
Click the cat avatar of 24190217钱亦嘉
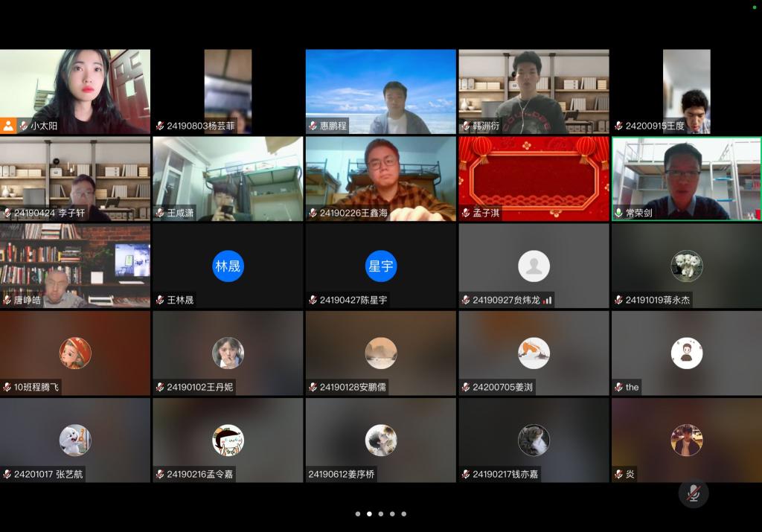[x=534, y=440]
